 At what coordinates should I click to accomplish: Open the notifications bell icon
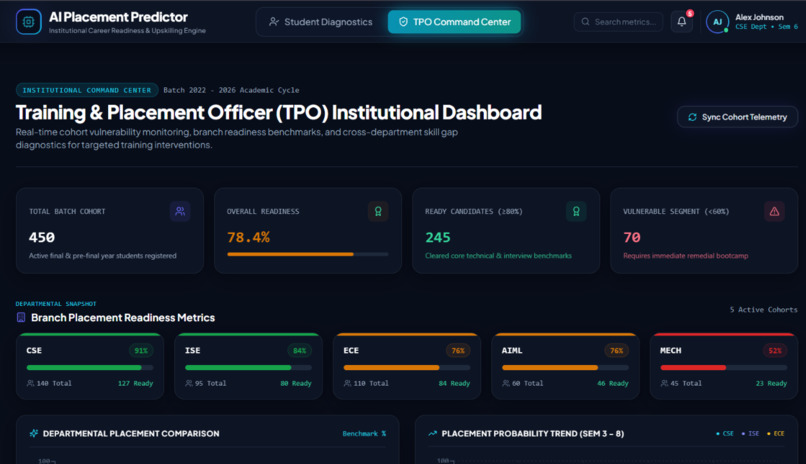pyautogui.click(x=682, y=22)
